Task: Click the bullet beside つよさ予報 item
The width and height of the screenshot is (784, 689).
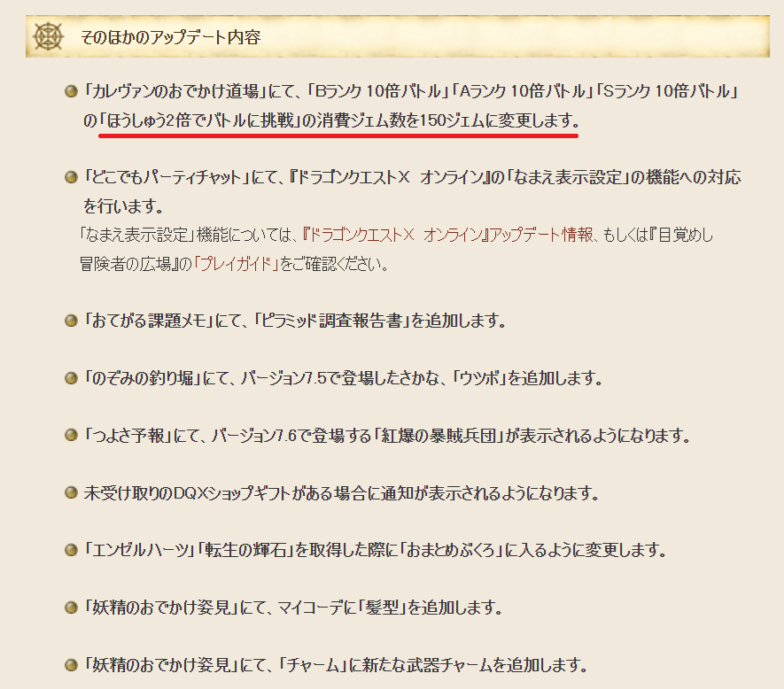Action: click(x=71, y=436)
